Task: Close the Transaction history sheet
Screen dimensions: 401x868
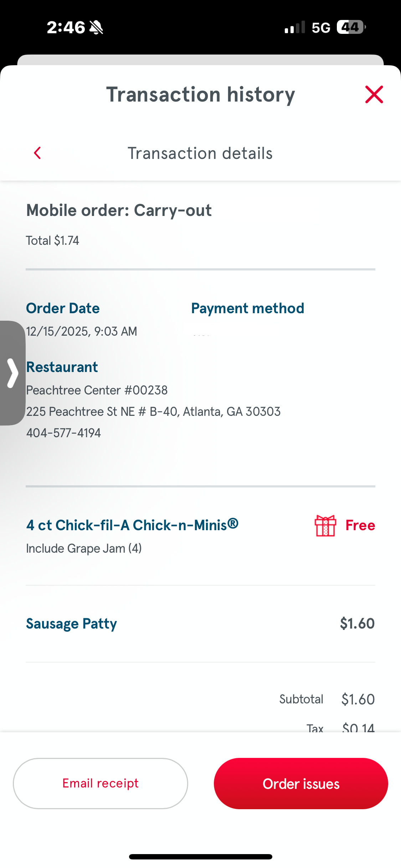Action: click(x=374, y=94)
